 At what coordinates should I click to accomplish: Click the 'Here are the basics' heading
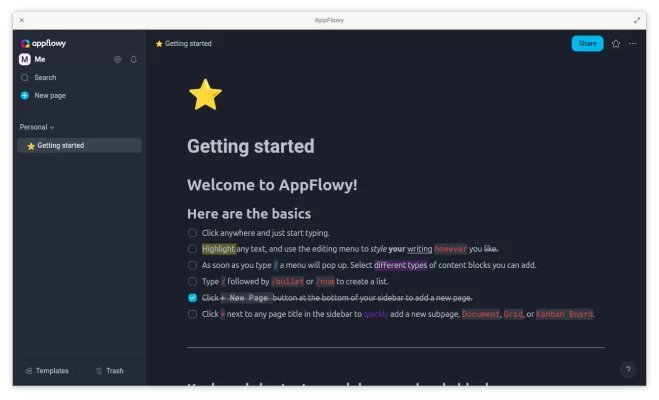[x=249, y=213]
